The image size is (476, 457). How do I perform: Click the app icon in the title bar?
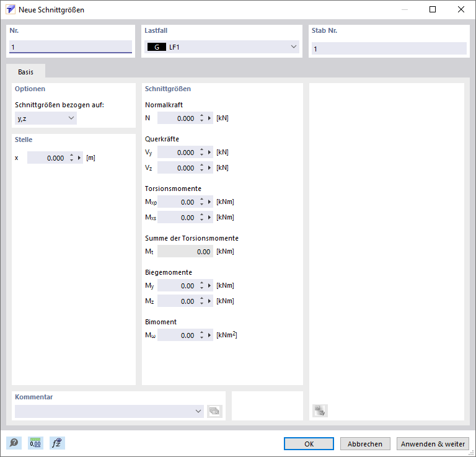(11, 9)
